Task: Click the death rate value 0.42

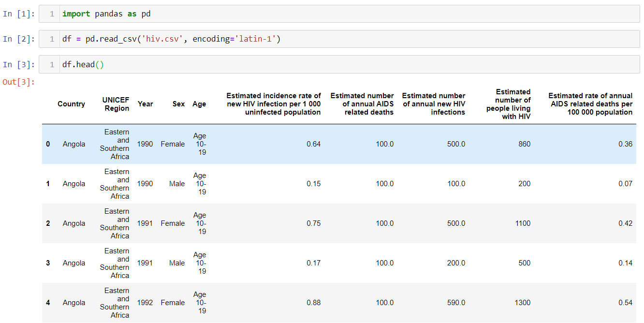Action: [626, 223]
